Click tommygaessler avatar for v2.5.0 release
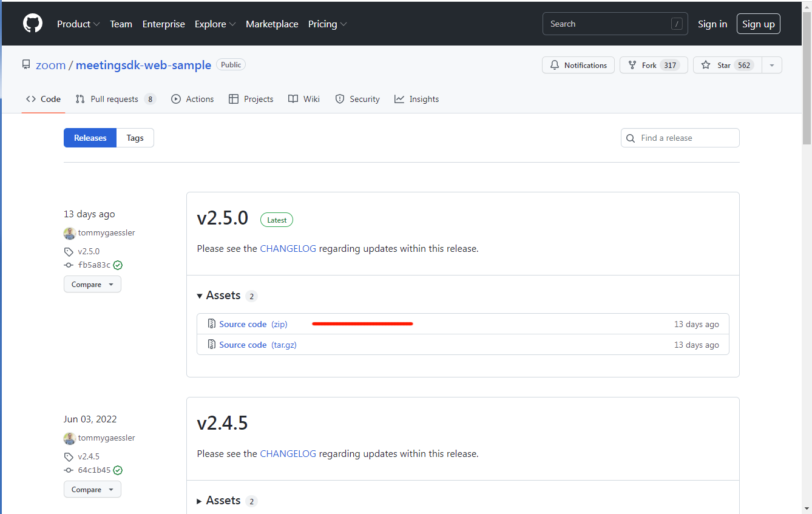 click(70, 233)
